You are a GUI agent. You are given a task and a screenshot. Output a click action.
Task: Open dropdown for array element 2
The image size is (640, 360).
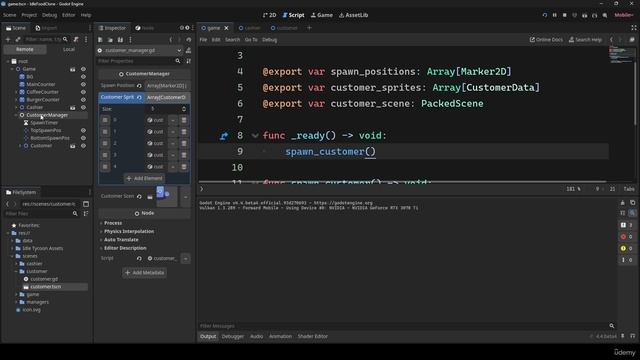(173, 143)
